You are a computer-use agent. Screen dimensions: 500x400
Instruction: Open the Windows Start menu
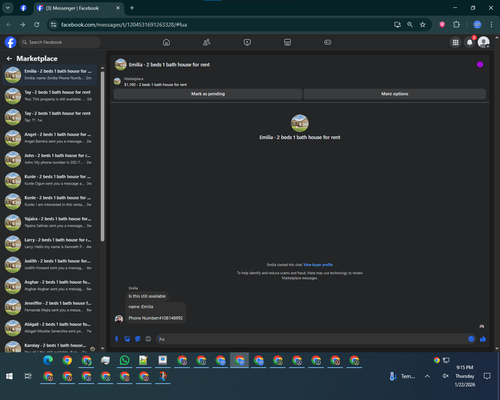click(9, 376)
